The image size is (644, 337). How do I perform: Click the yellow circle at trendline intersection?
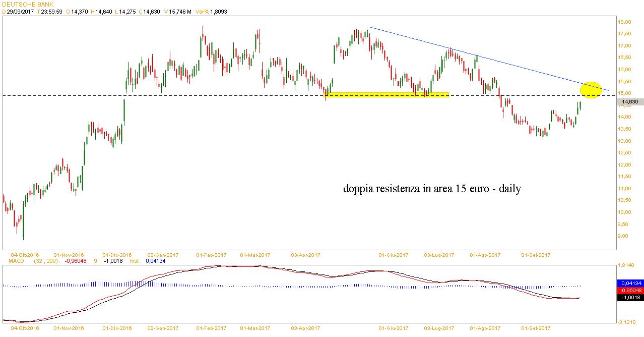[x=591, y=90]
